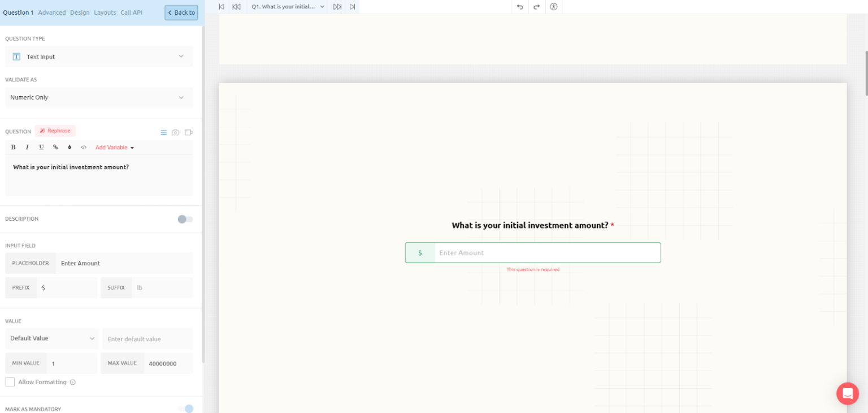Screen dimensions: 868x413
Task: Switch to the Design tab
Action: point(80,12)
